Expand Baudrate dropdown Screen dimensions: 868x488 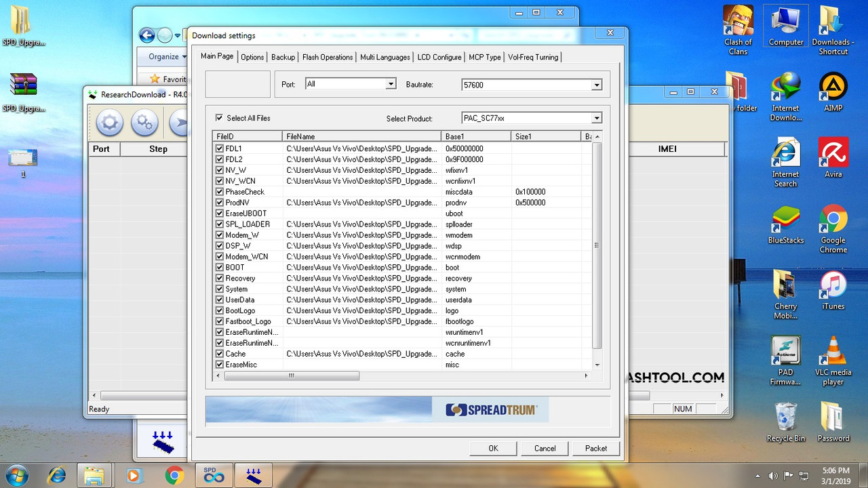pos(596,85)
